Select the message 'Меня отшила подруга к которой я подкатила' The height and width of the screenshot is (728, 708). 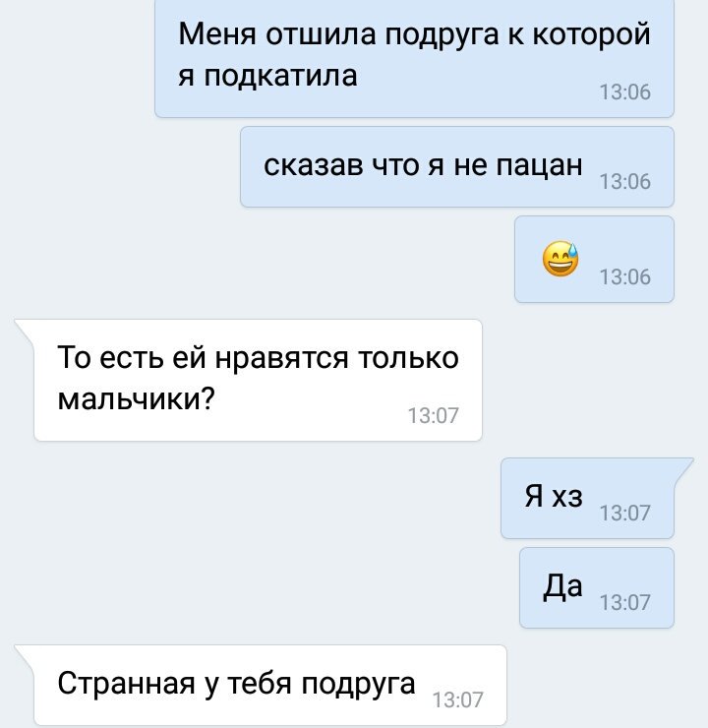click(x=414, y=56)
